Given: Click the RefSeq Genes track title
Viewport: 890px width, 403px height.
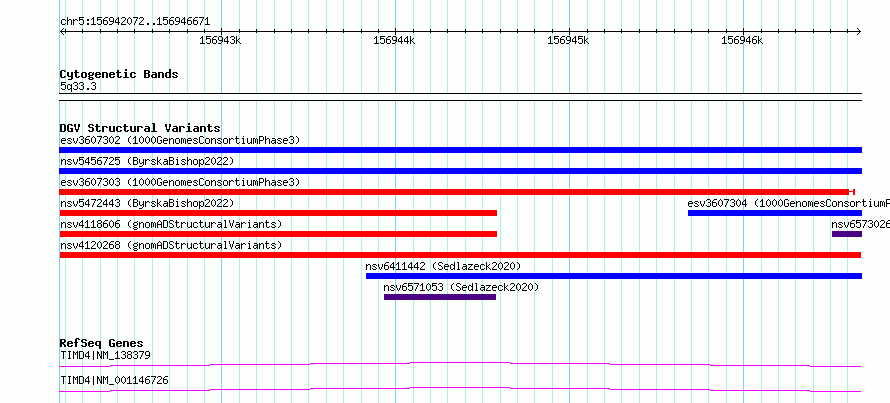Looking at the screenshot, I should [x=102, y=343].
